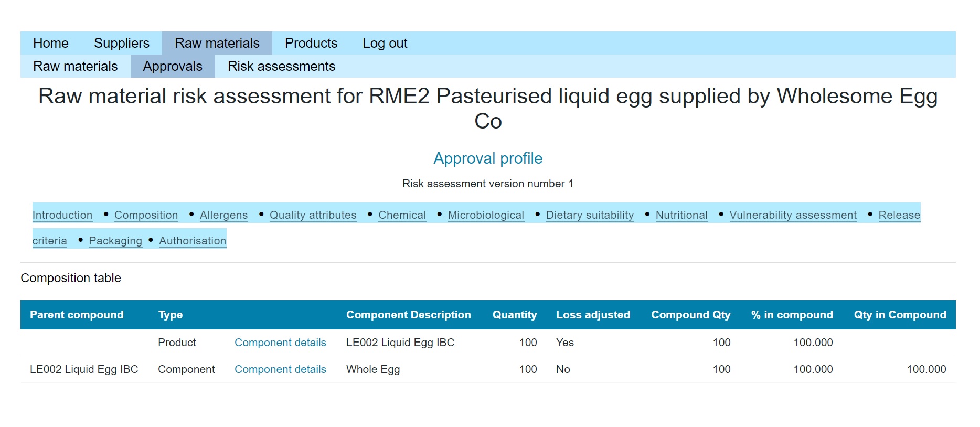Image resolution: width=980 pixels, height=427 pixels.
Task: Select the LE002 Liquid Egg IBC parent compound cell
Action: pos(84,369)
